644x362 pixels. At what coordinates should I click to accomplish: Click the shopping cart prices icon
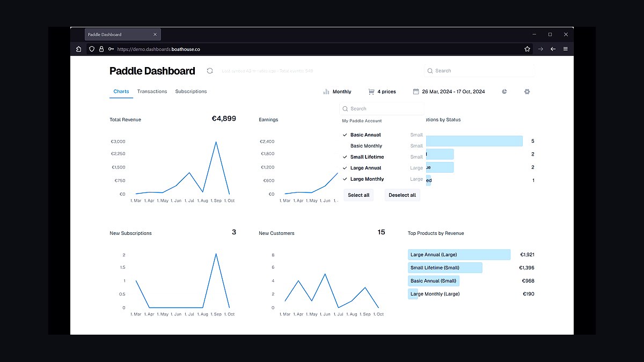point(371,92)
